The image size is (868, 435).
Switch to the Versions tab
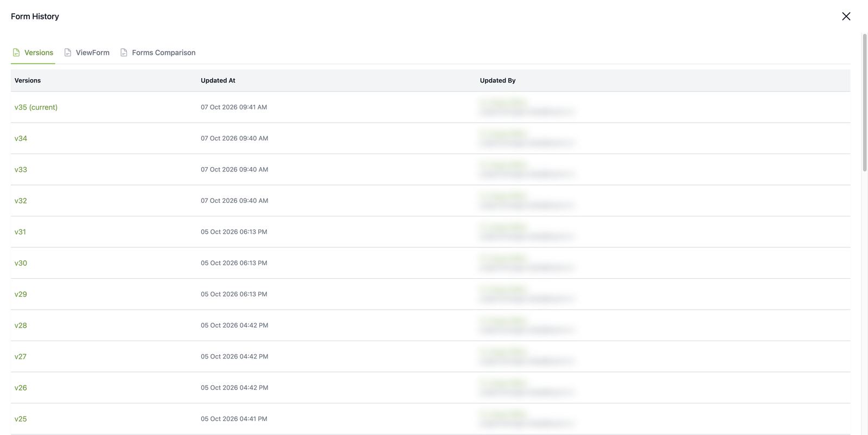[33, 53]
